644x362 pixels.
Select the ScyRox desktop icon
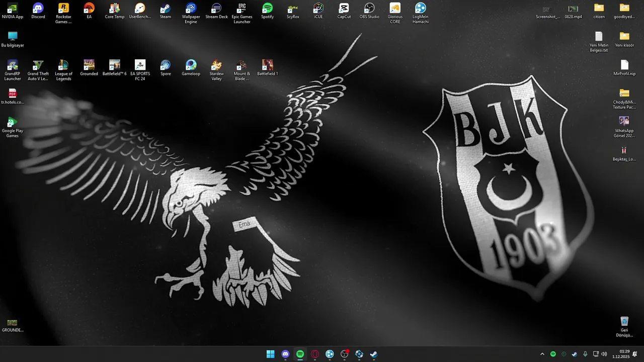coord(293,11)
